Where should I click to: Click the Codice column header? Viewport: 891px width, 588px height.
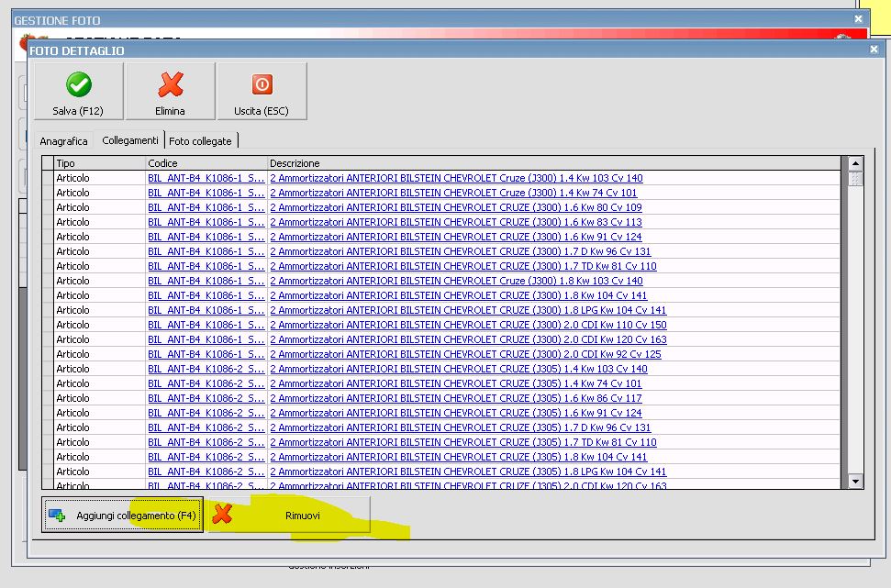(x=206, y=163)
